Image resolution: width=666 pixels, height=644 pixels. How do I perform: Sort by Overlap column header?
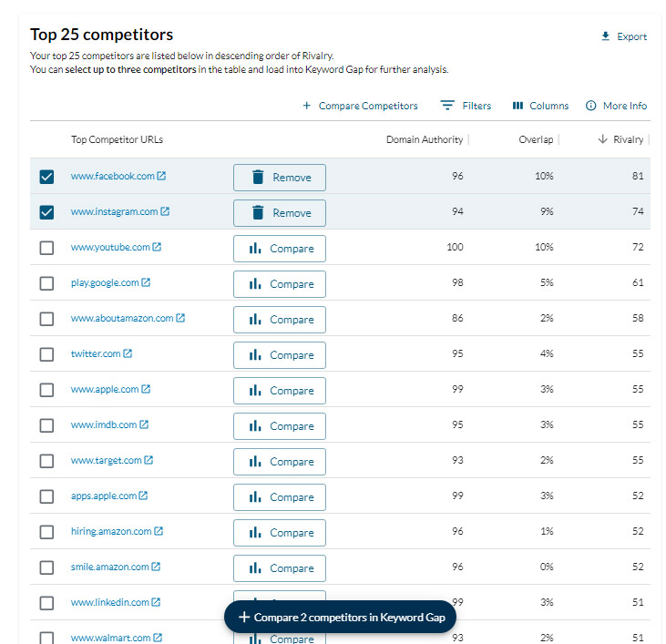[536, 139]
